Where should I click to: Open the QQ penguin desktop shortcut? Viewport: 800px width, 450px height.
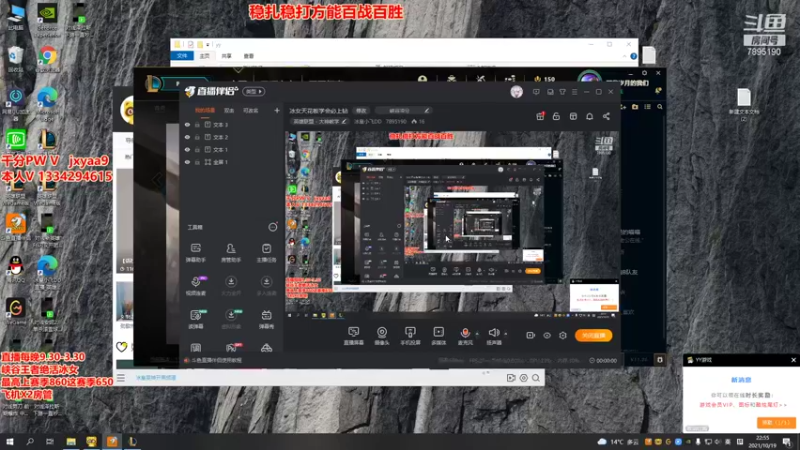pos(16,269)
